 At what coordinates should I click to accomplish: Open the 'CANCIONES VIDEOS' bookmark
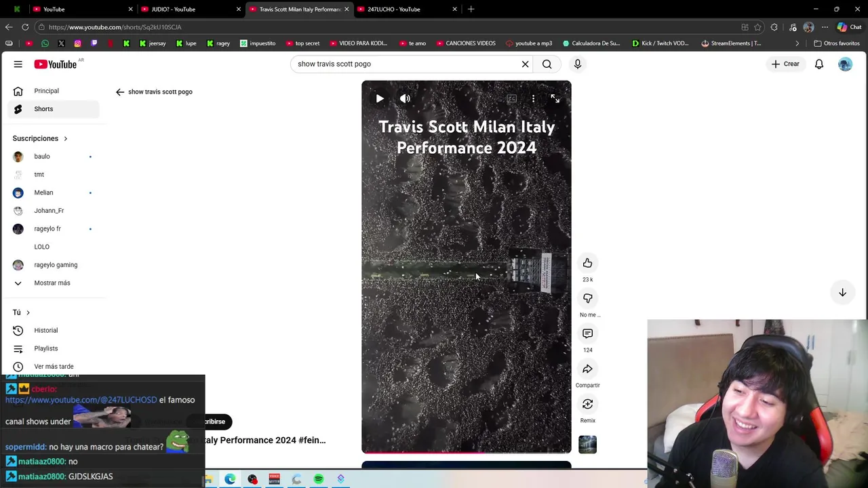465,43
